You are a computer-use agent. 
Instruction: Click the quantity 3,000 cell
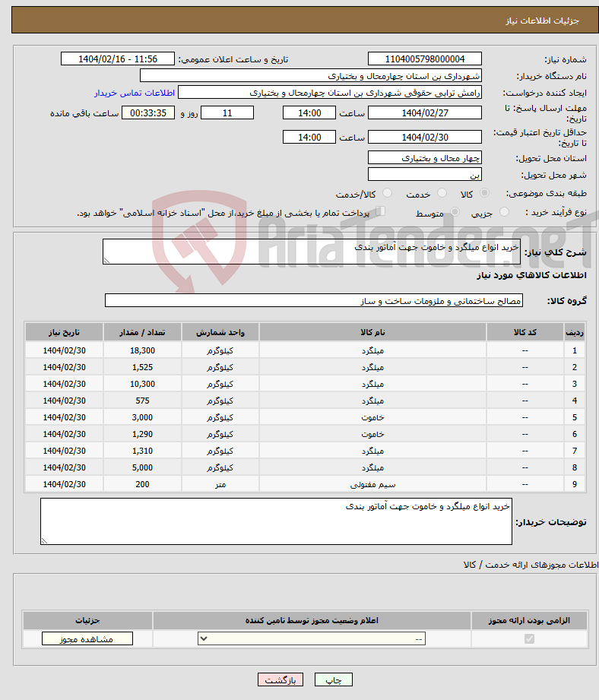click(x=142, y=417)
